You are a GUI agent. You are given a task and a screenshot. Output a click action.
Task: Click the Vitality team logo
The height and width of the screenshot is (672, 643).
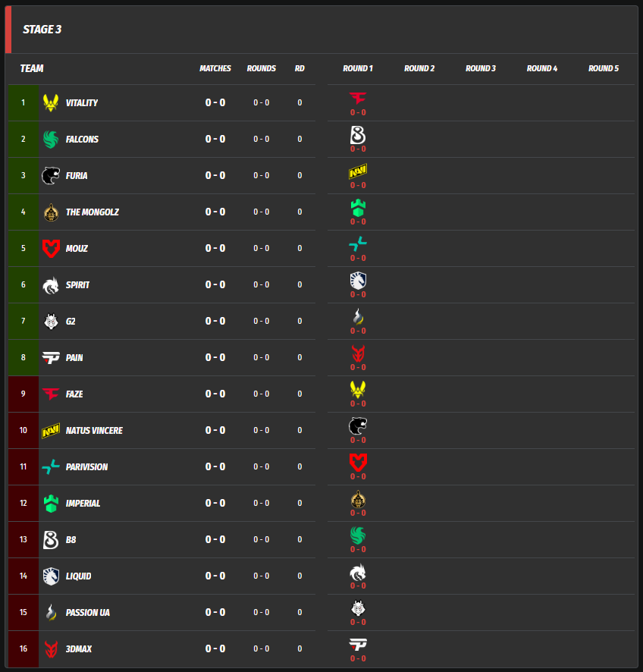51,102
